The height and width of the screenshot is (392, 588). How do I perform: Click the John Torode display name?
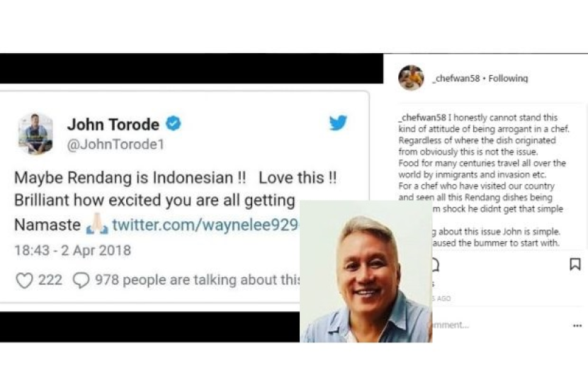[113, 124]
